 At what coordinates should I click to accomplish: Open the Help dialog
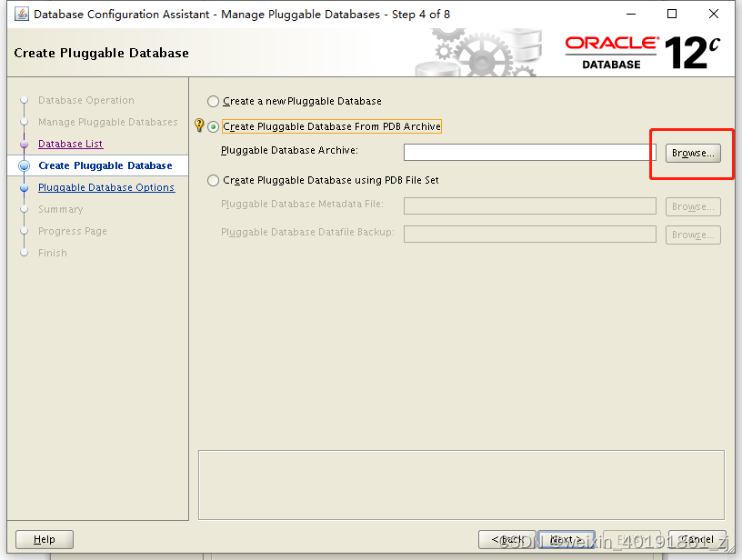[44, 538]
